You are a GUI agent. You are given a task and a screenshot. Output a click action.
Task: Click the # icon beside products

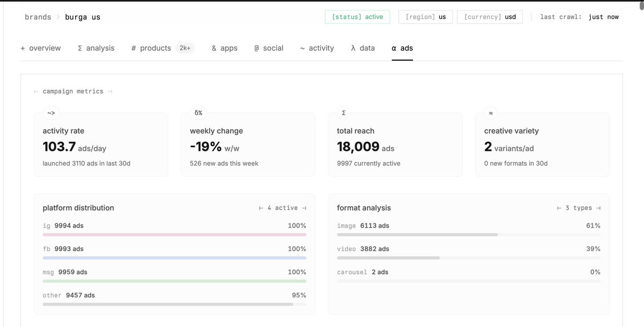point(133,48)
